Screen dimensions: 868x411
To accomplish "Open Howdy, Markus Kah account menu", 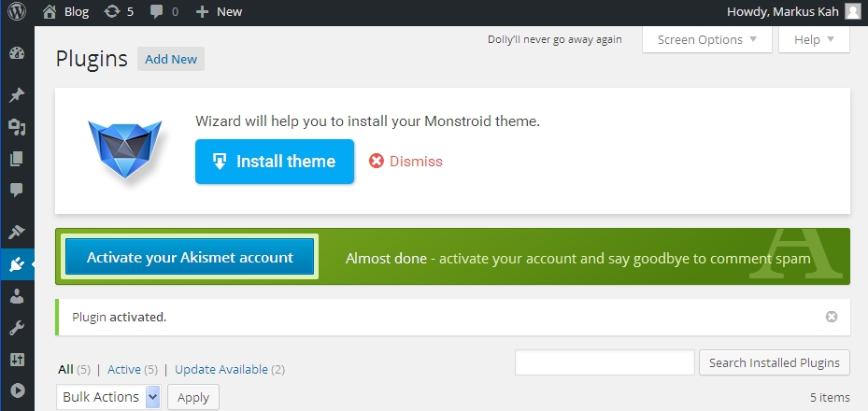I will coord(793,11).
